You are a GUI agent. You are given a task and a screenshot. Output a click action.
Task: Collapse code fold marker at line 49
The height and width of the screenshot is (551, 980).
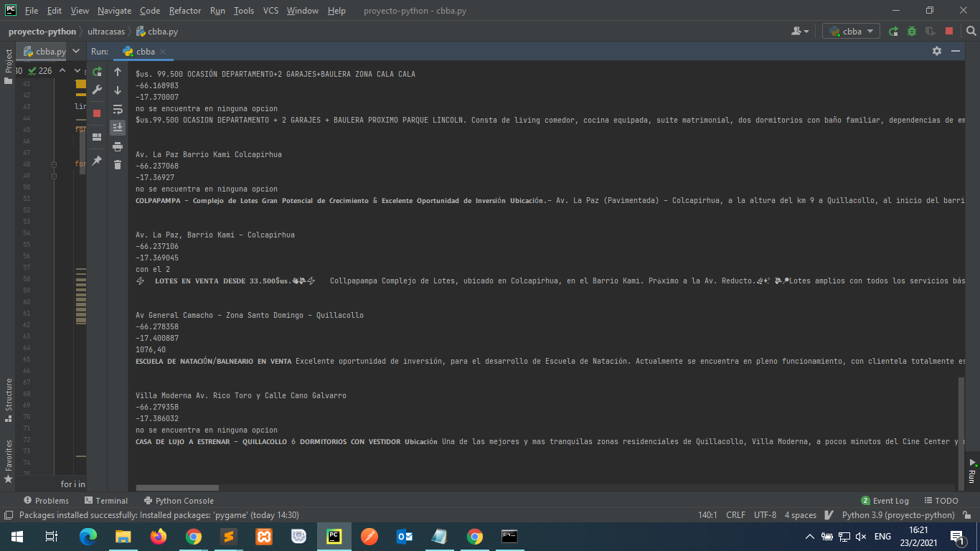coord(54,176)
